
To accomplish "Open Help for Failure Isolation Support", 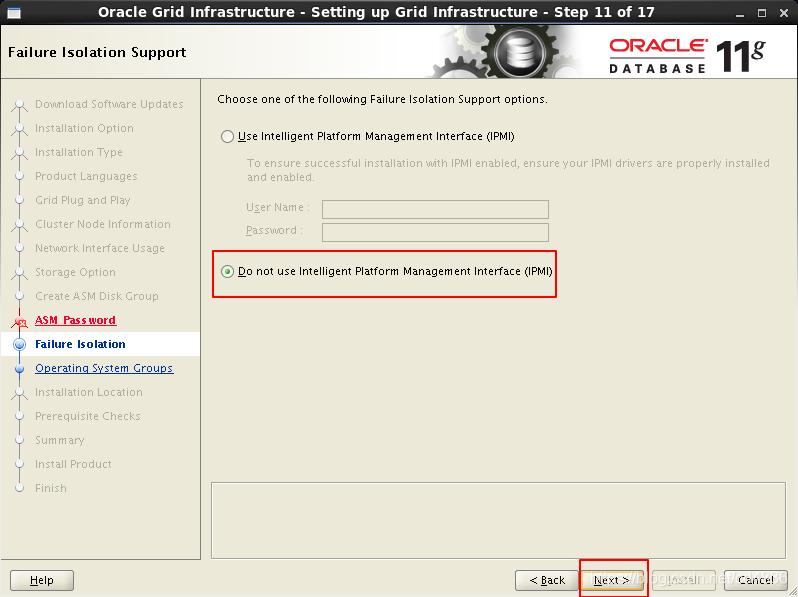I will point(42,580).
